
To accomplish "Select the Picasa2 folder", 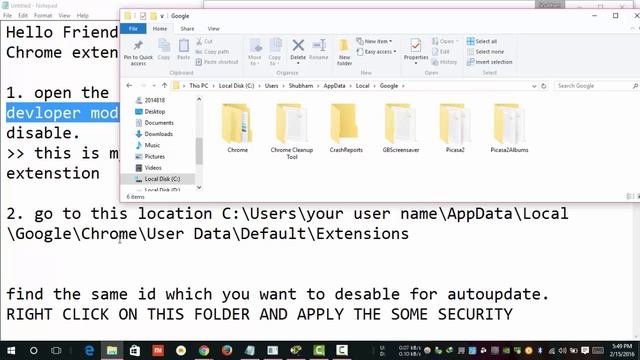I will (x=455, y=128).
